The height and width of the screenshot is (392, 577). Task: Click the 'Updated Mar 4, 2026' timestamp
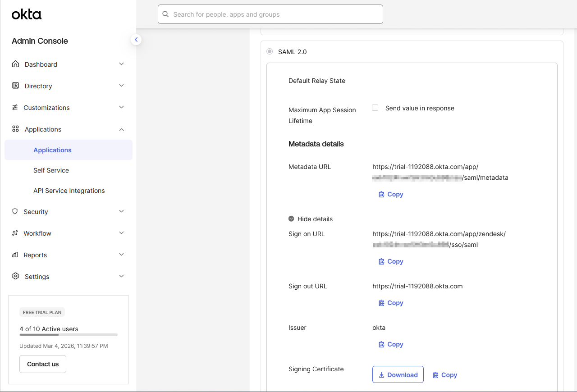(64, 346)
